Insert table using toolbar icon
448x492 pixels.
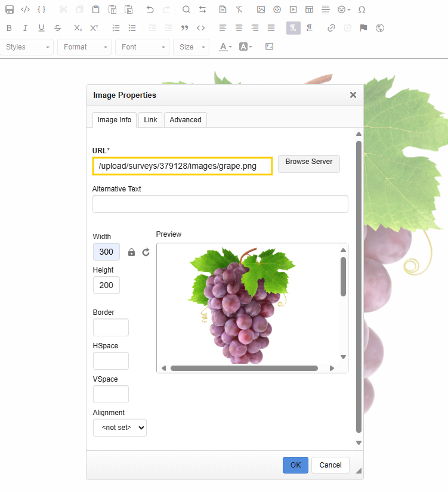[x=309, y=10]
